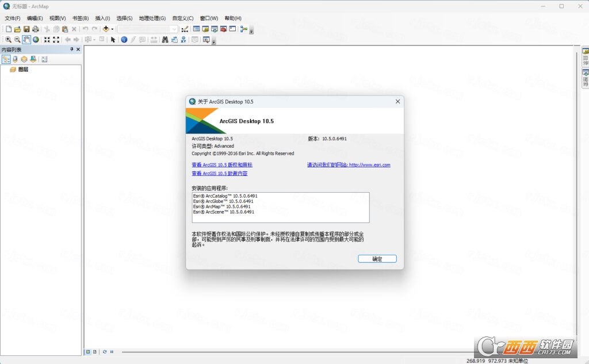This screenshot has height=364, width=589.
Task: Toggle the Pan hand tool
Action: (x=26, y=40)
